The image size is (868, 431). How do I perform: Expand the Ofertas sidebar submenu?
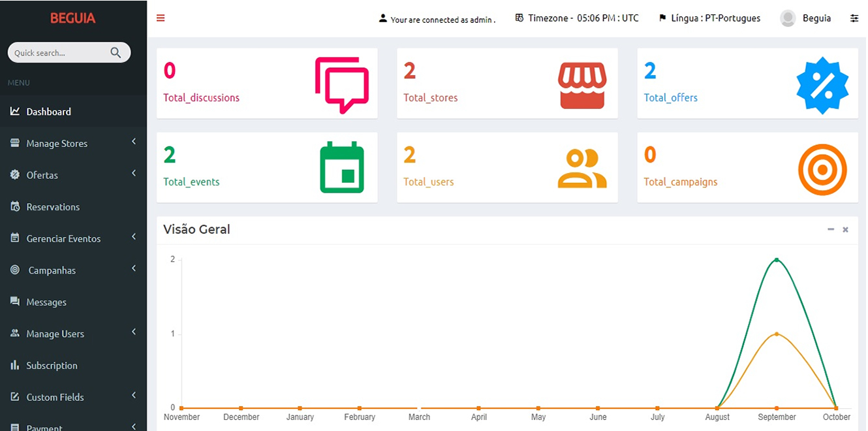[73, 175]
